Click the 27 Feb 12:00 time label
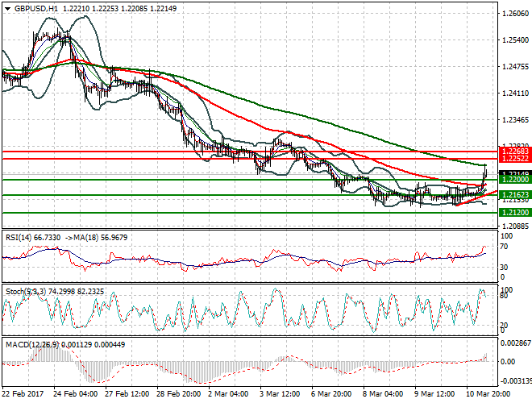Image resolution: width=532 pixels, height=403 pixels. pyautogui.click(x=127, y=394)
